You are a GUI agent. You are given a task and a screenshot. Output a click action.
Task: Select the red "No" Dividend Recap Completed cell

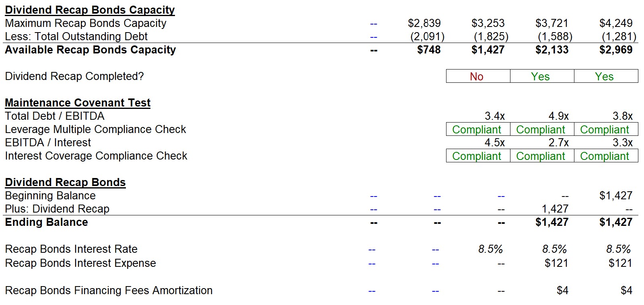tap(478, 76)
